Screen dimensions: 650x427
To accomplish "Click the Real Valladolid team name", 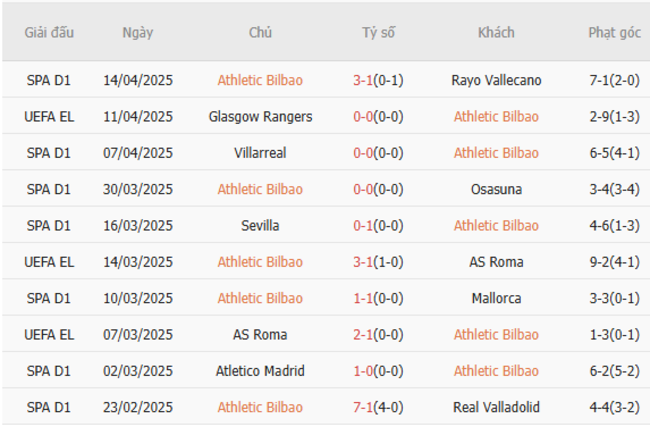I will click(496, 407).
